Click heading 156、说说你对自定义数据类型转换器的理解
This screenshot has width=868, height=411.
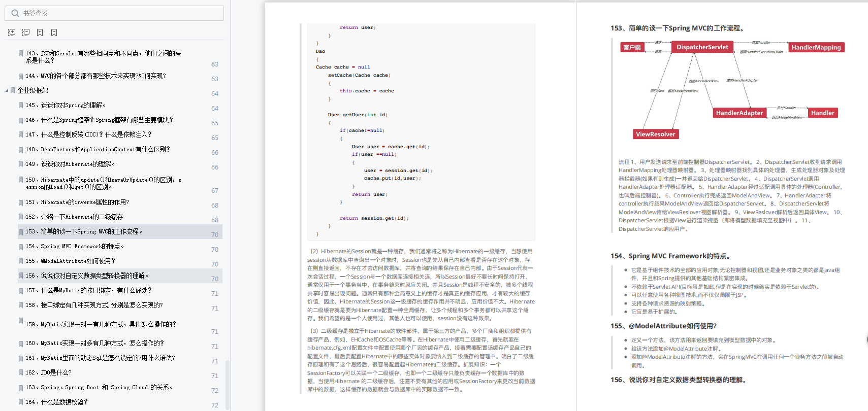(680, 380)
